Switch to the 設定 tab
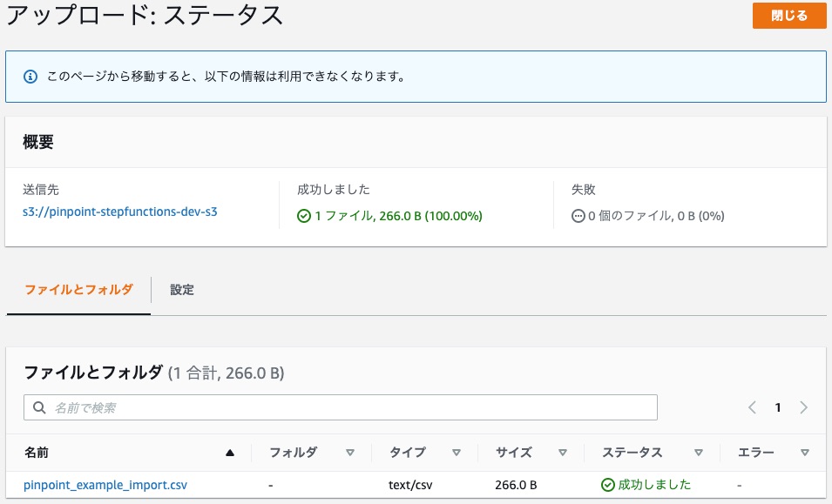832x504 pixels. click(x=182, y=290)
